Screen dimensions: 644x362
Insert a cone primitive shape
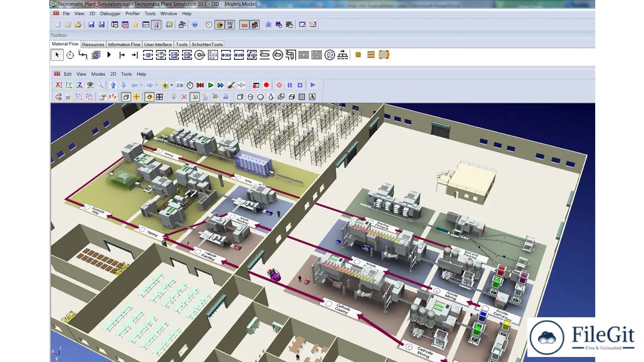pos(271,97)
